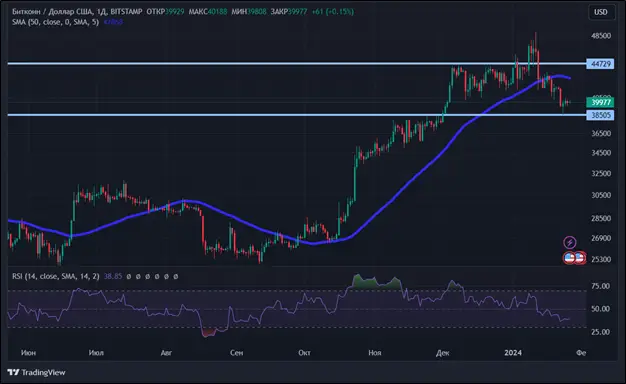Click the 50.00 label on RSI scale
The width and height of the screenshot is (626, 384).
[600, 309]
